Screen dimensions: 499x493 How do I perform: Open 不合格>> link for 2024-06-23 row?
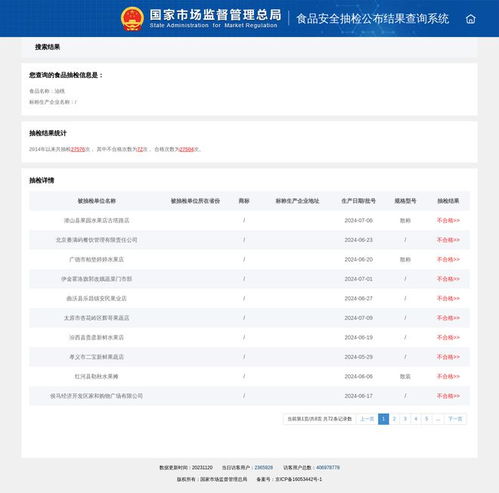(x=448, y=240)
